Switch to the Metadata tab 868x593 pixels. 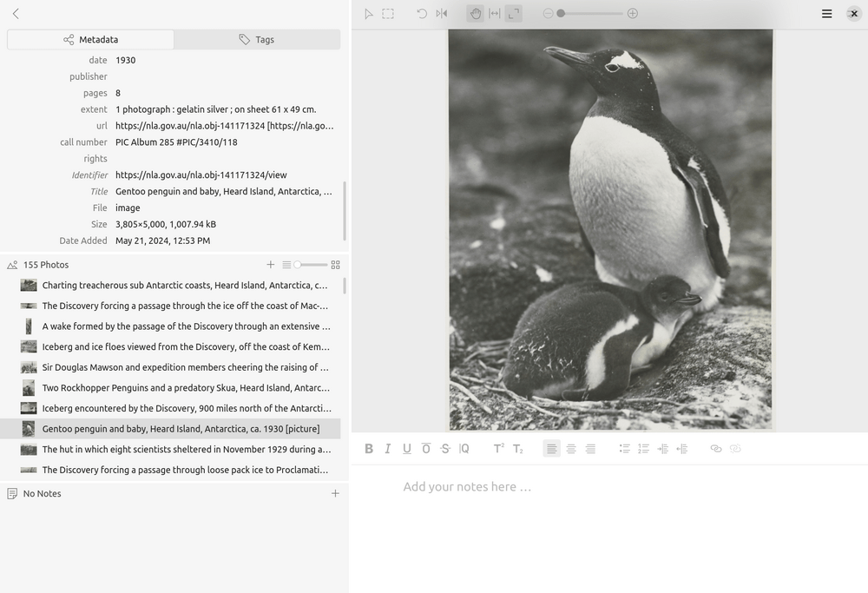(x=91, y=39)
